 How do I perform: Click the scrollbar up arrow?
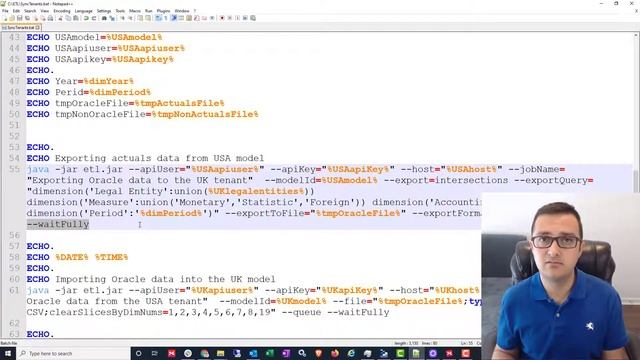(636, 36)
